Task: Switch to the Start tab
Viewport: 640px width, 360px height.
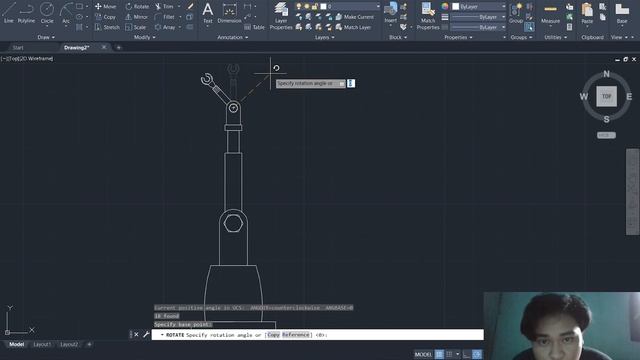Action: [x=18, y=48]
